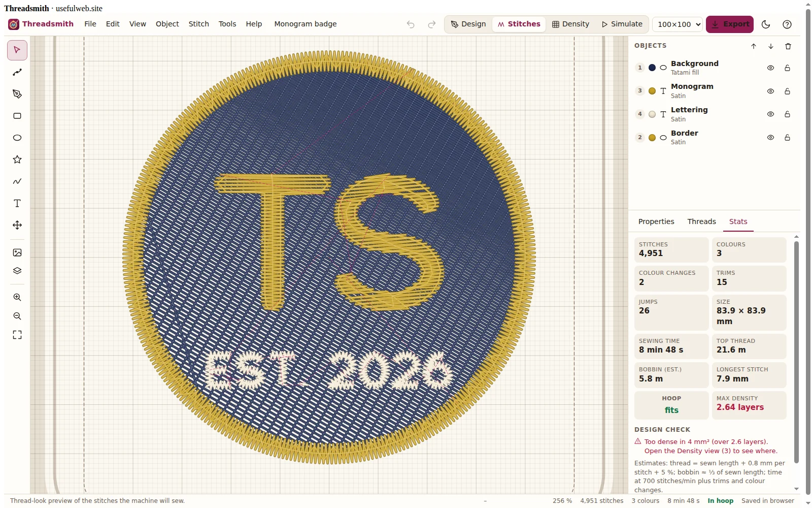
Task: Click the fit-to-screen icon
Action: pyautogui.click(x=17, y=335)
